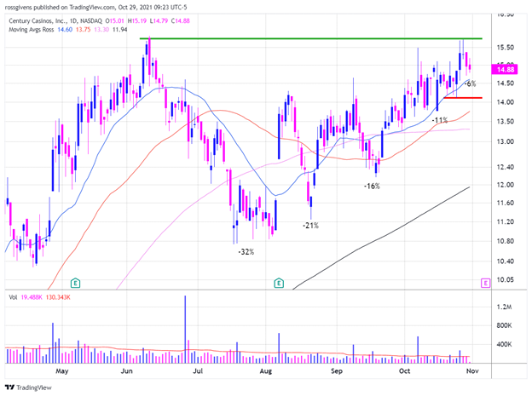This screenshot has width=532, height=396.
Task: Select the 14.88 current price label
Action: [506, 70]
